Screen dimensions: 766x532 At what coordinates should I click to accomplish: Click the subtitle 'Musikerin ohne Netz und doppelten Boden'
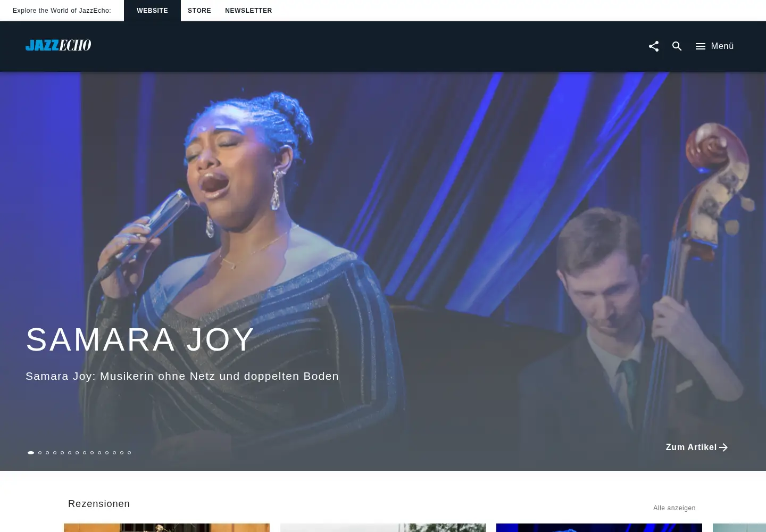point(219,376)
